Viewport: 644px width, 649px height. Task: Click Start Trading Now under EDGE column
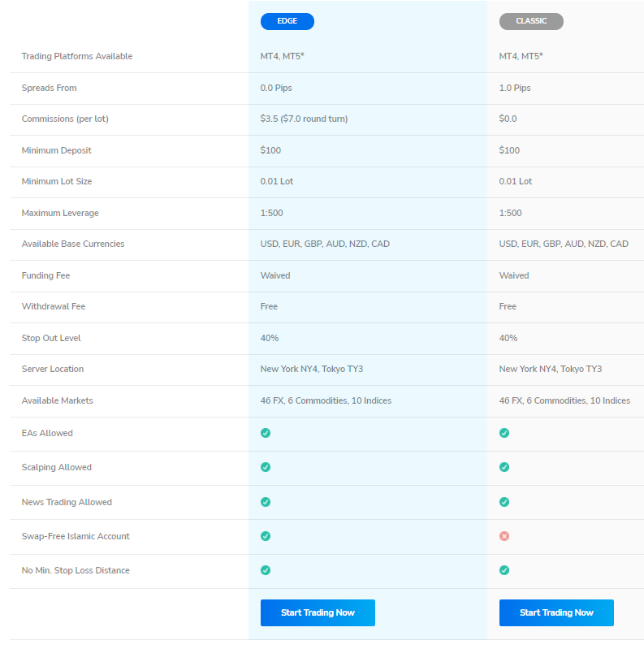[x=318, y=612]
